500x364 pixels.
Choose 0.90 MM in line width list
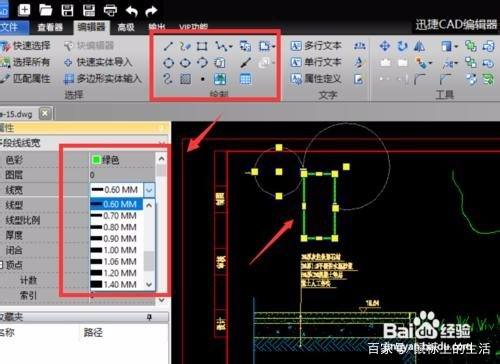(116, 239)
